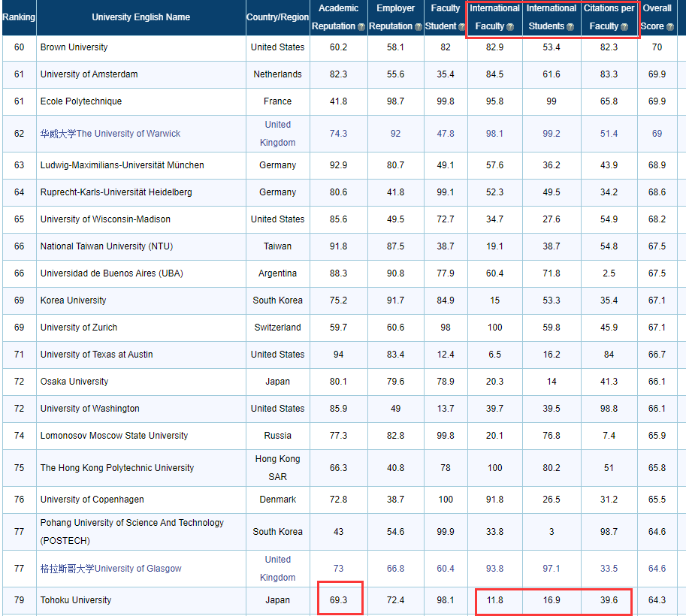Viewport: 686px width, 616px height.
Task: Click Tohoku's international students value 16.9
Action: (552, 600)
